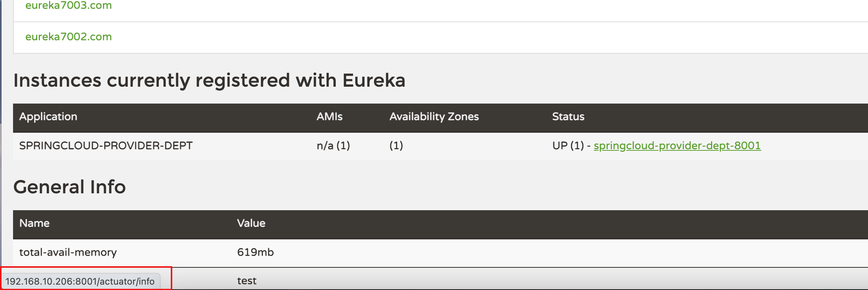Click the UP (1) status text
The height and width of the screenshot is (290, 868).
pos(568,146)
